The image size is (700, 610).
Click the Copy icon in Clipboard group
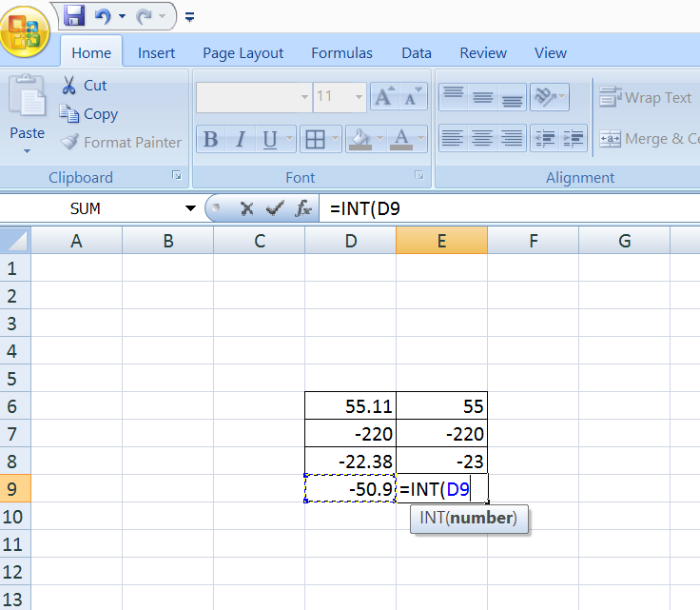pos(69,114)
